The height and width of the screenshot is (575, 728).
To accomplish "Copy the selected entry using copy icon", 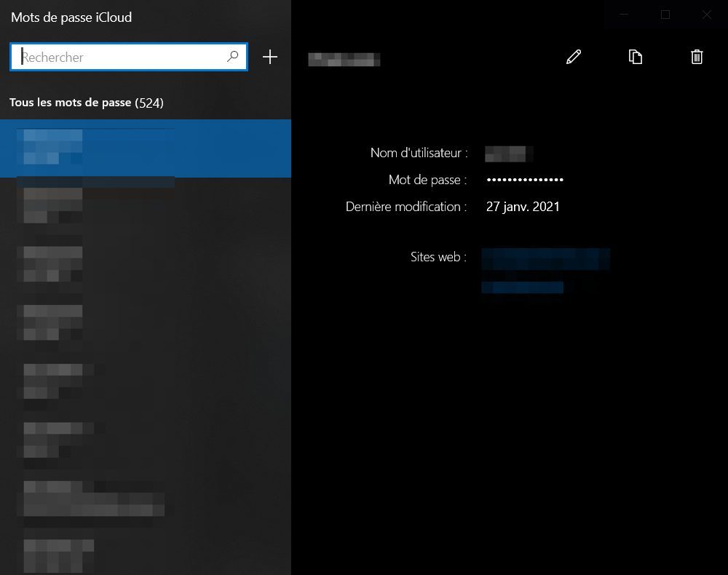I will pyautogui.click(x=636, y=57).
